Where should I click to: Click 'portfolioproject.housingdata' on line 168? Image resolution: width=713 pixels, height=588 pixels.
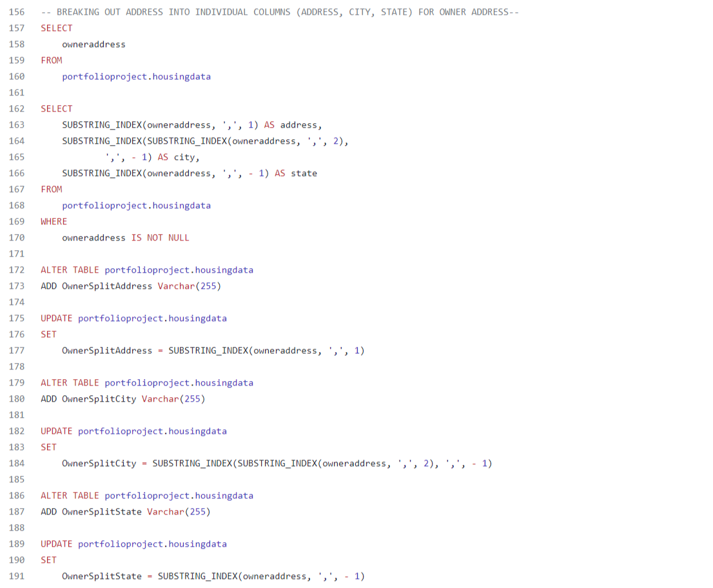(x=137, y=206)
